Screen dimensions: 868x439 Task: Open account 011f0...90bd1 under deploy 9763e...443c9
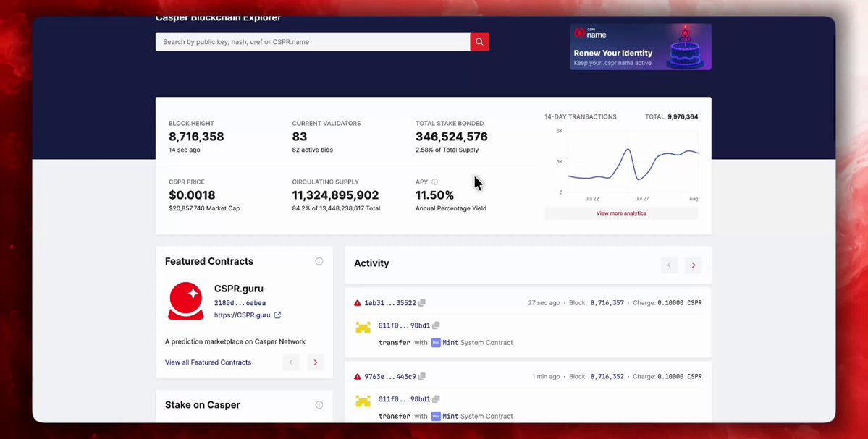(404, 399)
